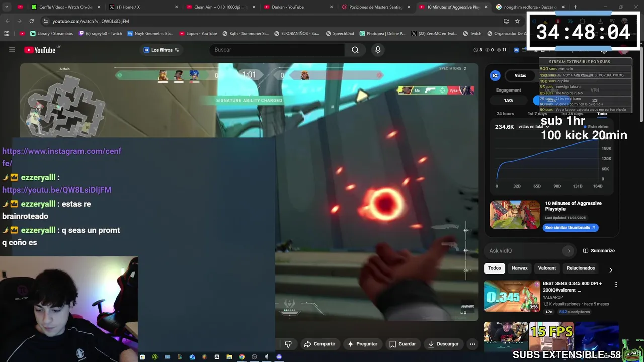Click the Ask vidIQ input field

coord(524,251)
